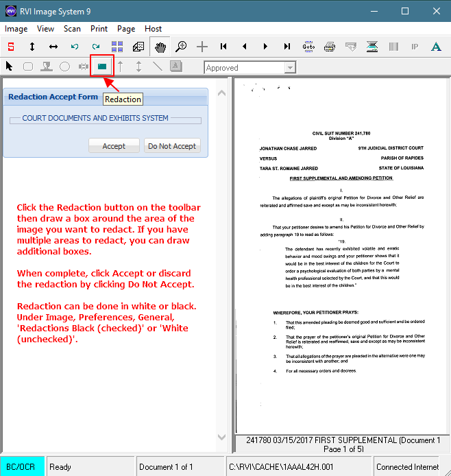The height and width of the screenshot is (476, 451).
Task: Jump to the first page
Action: click(223, 47)
